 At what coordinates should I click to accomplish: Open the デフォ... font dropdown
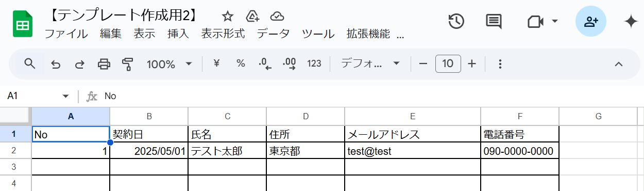coord(370,64)
